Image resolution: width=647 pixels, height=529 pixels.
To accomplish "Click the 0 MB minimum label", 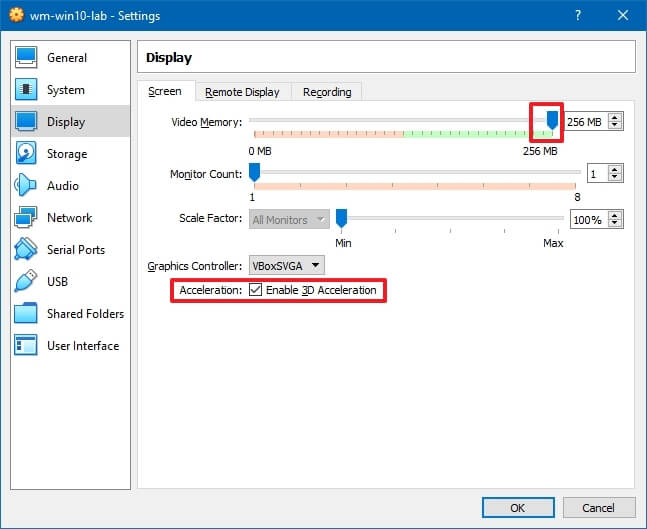I will coord(260,151).
